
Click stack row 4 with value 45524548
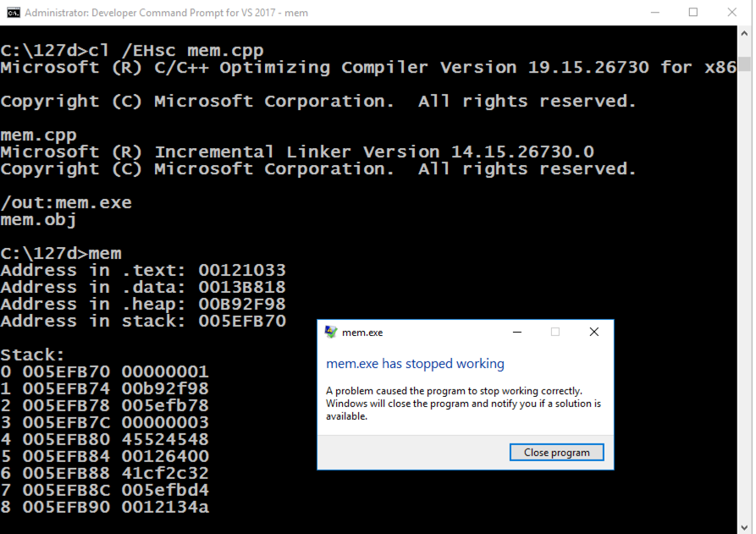(105, 440)
